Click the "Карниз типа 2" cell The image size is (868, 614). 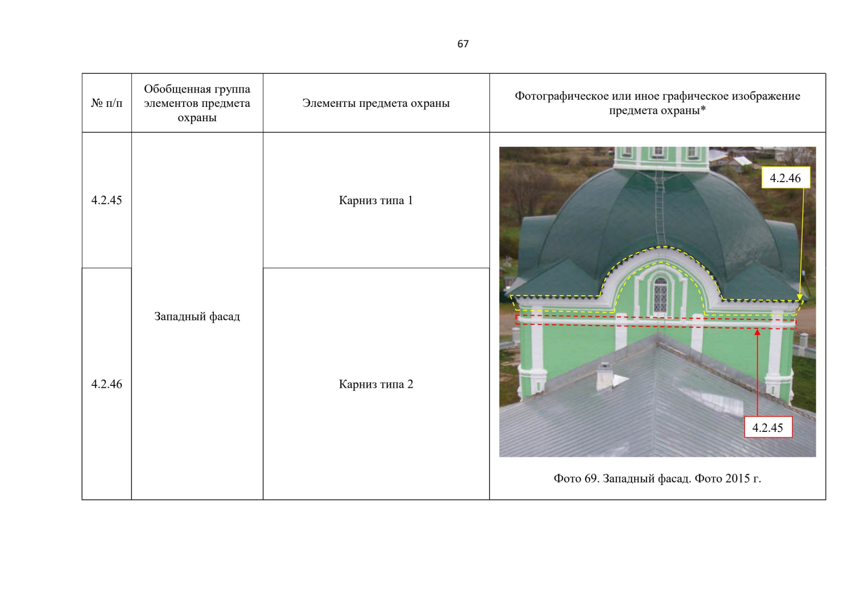point(376,384)
